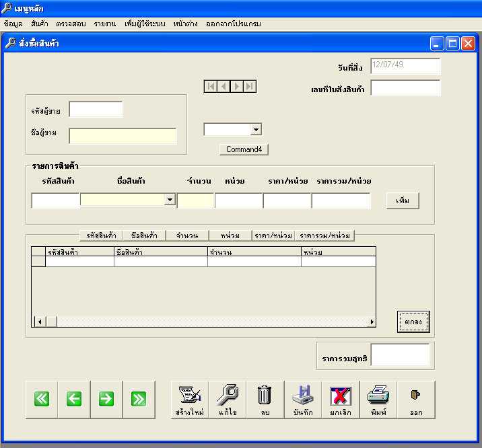The image size is (482, 448).
Task: Click the รหัสผู้ขาย seller code input field
Action: 96,110
